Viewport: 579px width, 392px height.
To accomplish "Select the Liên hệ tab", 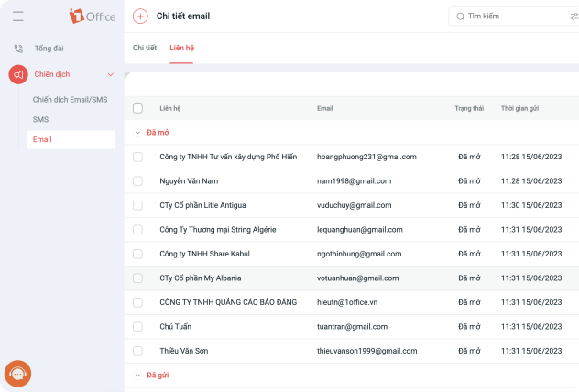I will (x=181, y=48).
